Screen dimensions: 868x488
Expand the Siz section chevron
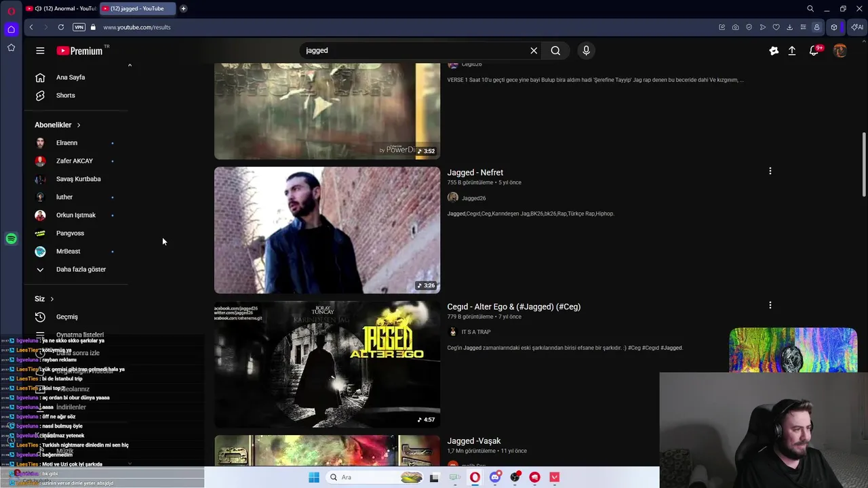[52, 299]
